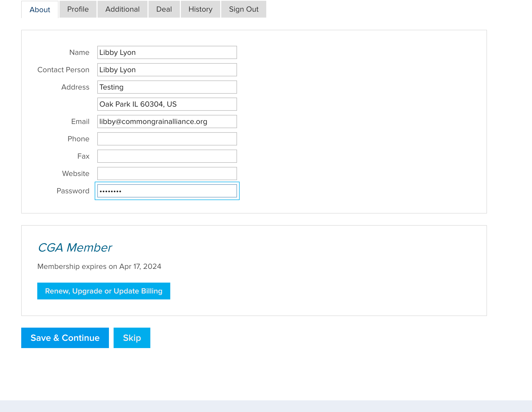Click the Email input field
This screenshot has width=532, height=412.
[167, 122]
